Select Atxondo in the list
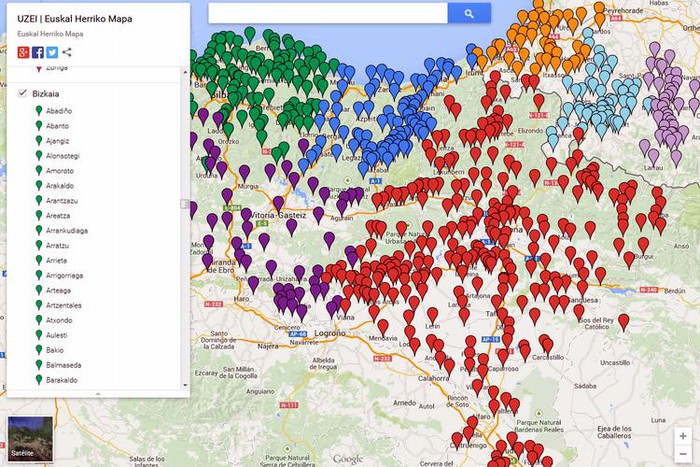Viewport: 700px width, 467px height. (x=59, y=320)
